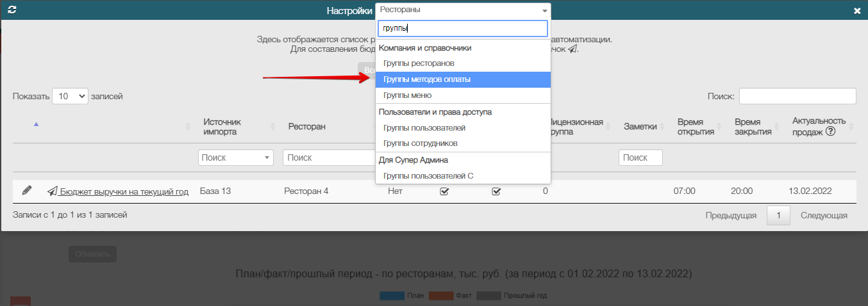Close the Настройки dialog
The height and width of the screenshot is (306, 868).
pyautogui.click(x=857, y=11)
